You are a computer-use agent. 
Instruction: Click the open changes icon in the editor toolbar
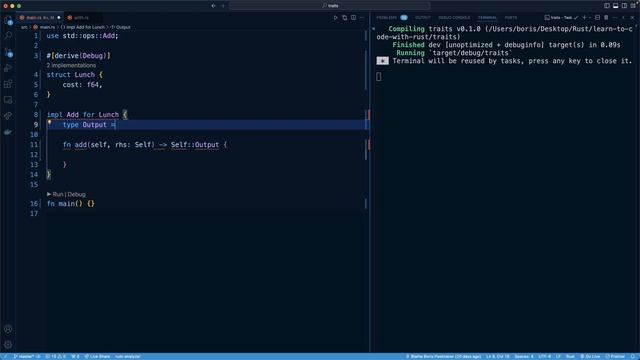344,18
